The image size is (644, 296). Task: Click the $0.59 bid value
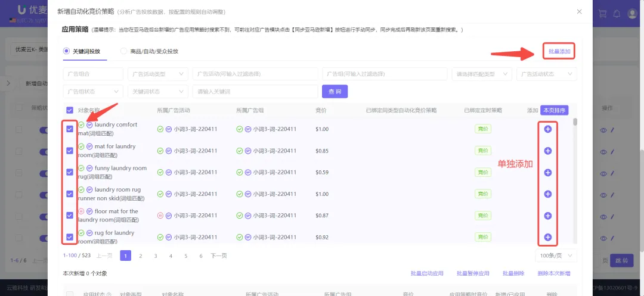[x=322, y=173]
